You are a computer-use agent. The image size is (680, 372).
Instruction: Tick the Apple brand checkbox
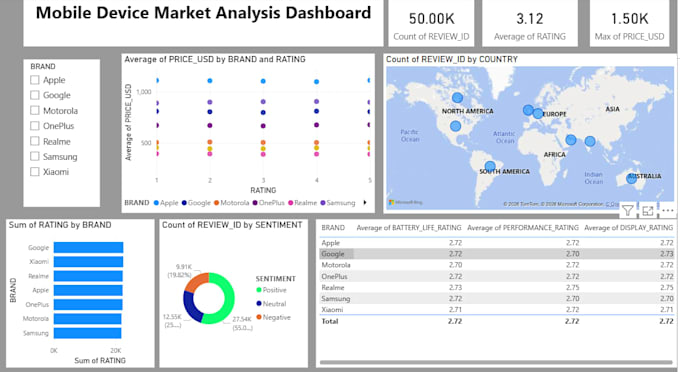pyautogui.click(x=35, y=80)
